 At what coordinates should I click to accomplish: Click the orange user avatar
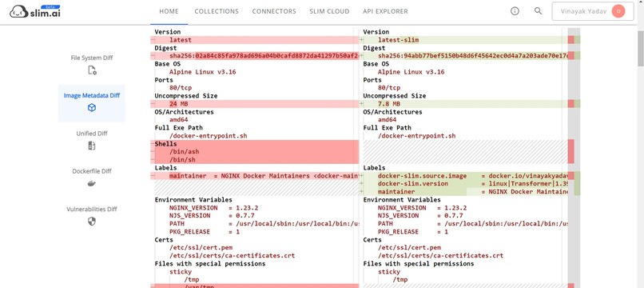tap(618, 11)
